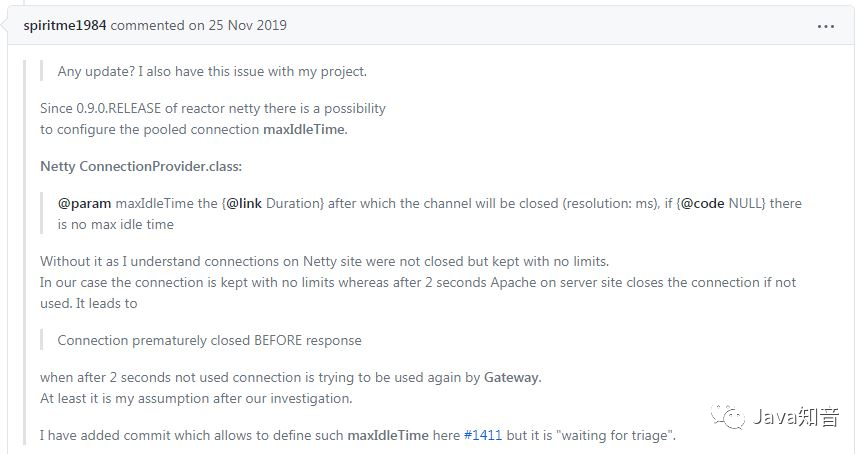Open the linked issue #1411
The width and height of the screenshot is (867, 454).
[x=482, y=436]
